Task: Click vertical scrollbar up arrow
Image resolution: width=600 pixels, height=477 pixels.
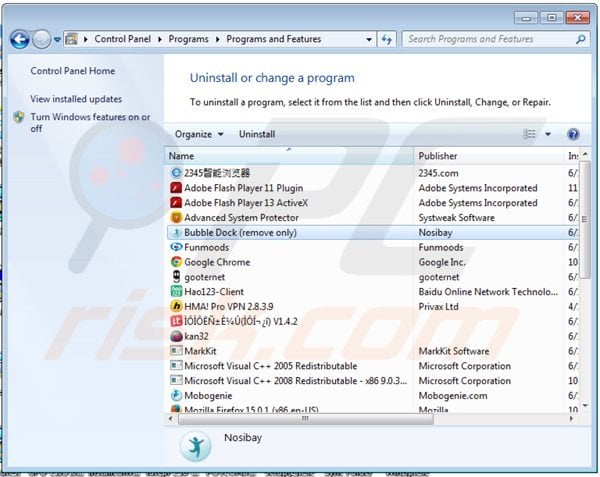Action: point(585,155)
